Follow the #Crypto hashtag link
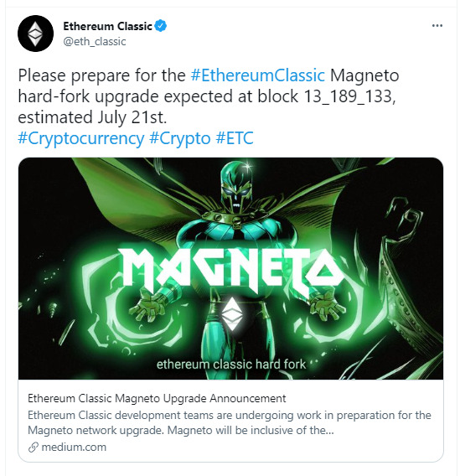The image size is (460, 476). (x=180, y=138)
